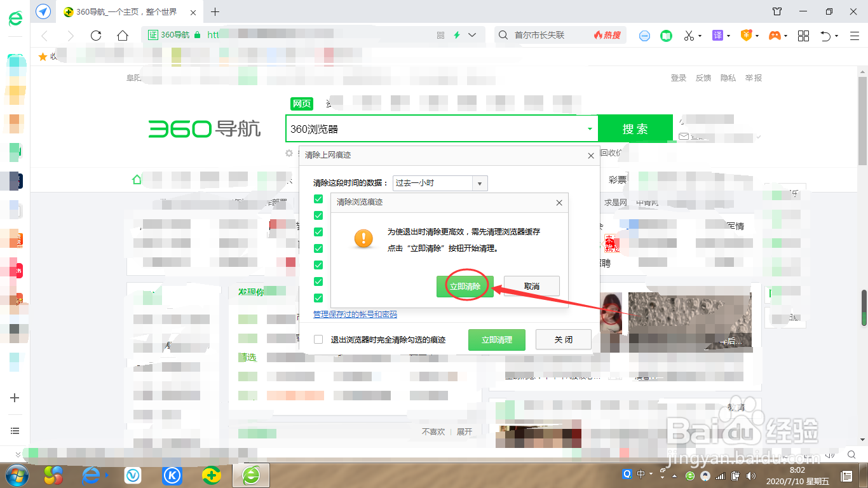Screen dimensions: 868x488
Task: Click the orange coin shield icon
Action: pyautogui.click(x=747, y=36)
